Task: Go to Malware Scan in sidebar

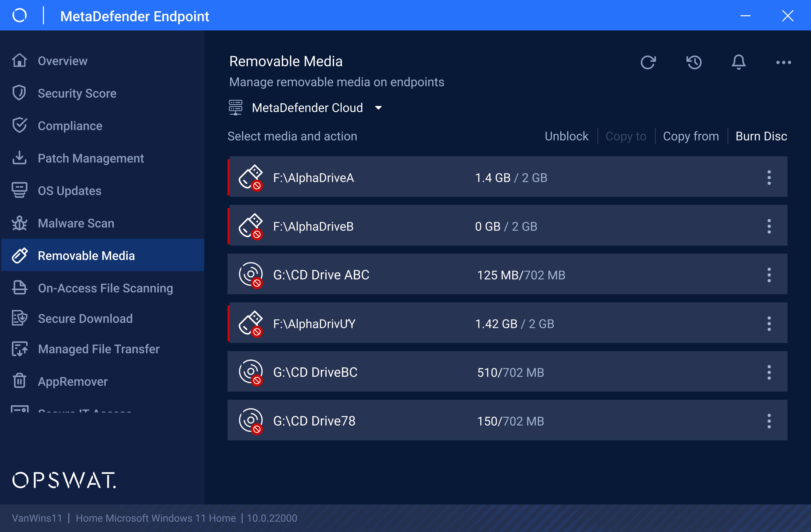Action: pyautogui.click(x=76, y=223)
